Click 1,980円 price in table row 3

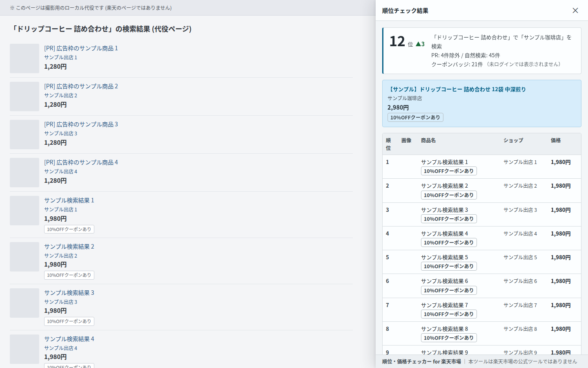(x=561, y=210)
